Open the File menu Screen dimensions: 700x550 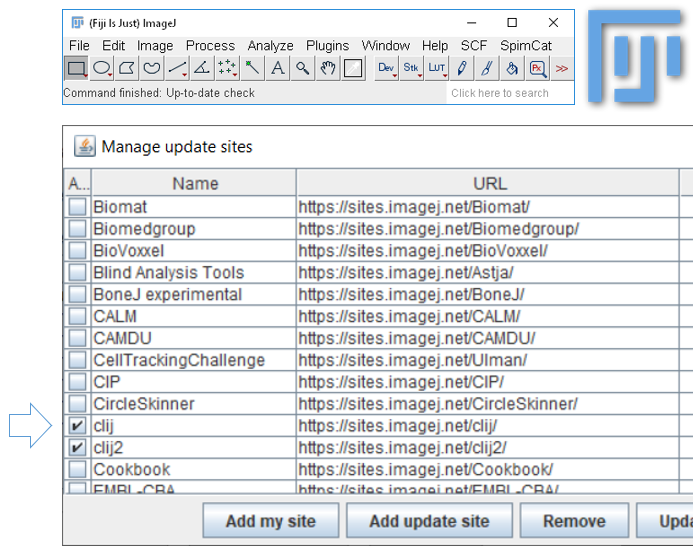tap(79, 46)
